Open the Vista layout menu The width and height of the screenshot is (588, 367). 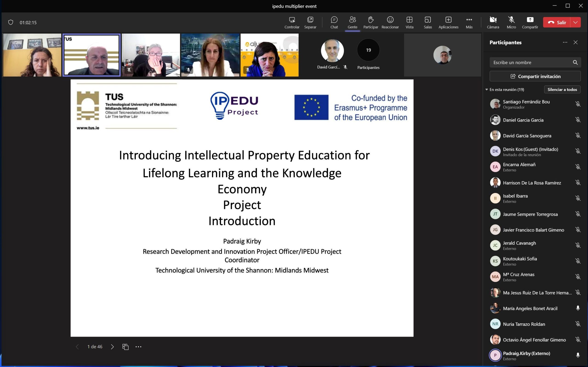click(409, 22)
